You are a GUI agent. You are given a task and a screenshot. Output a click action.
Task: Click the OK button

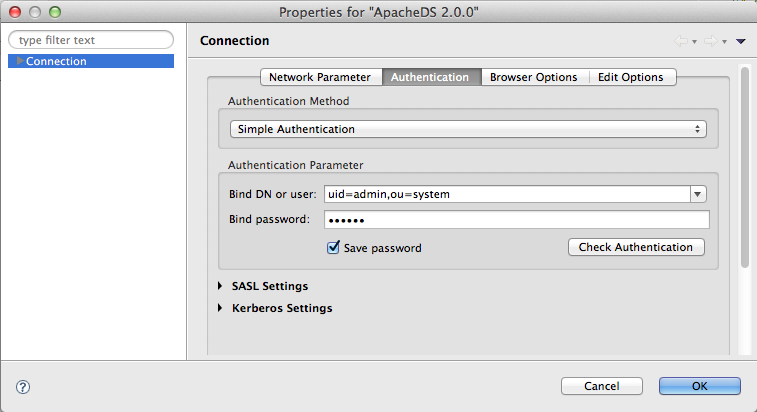(x=699, y=386)
